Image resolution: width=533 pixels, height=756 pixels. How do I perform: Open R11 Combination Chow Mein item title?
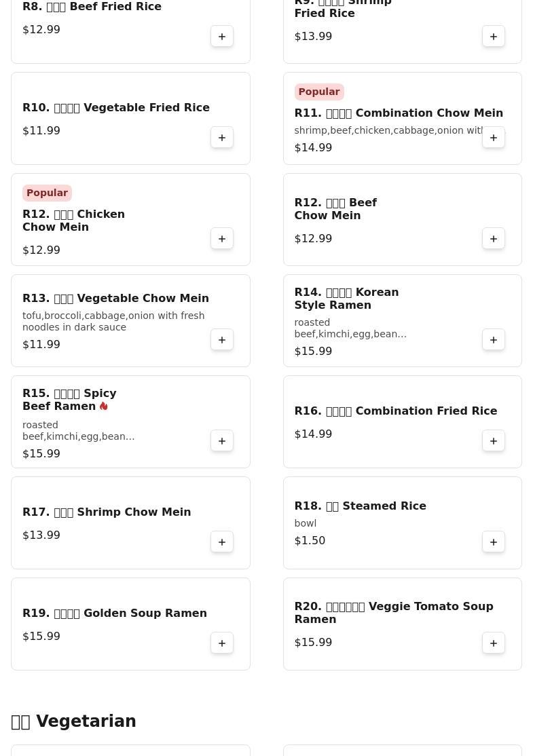click(399, 113)
